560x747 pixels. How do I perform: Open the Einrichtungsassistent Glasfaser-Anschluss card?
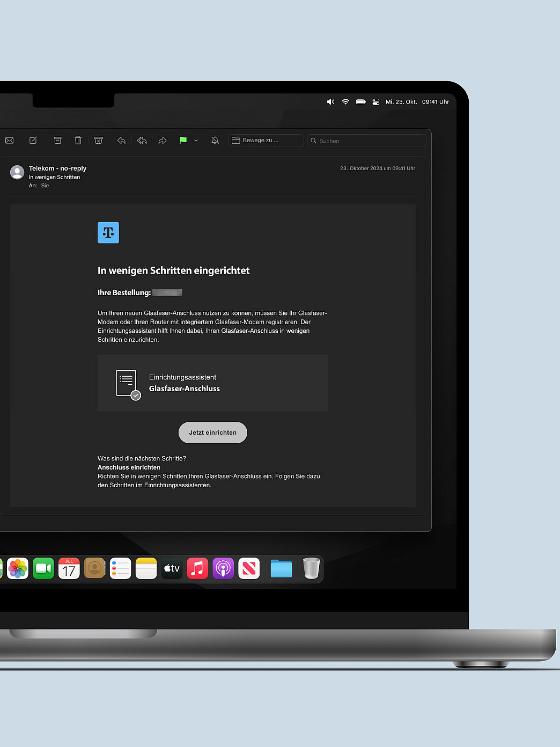tap(212, 383)
